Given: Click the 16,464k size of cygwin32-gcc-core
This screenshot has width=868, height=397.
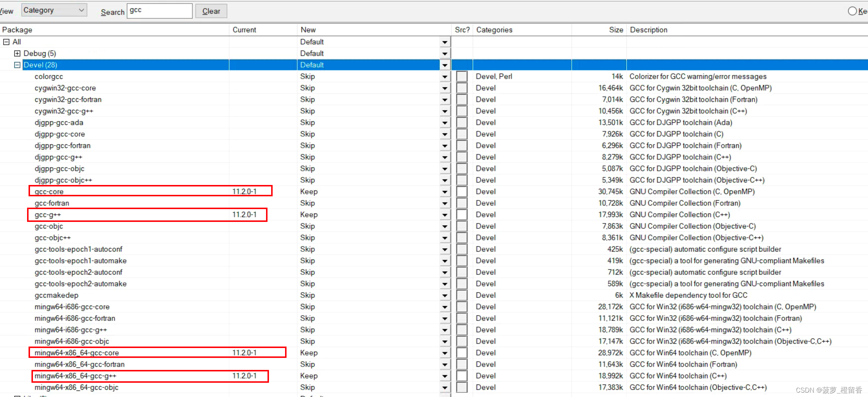Looking at the screenshot, I should (x=611, y=88).
